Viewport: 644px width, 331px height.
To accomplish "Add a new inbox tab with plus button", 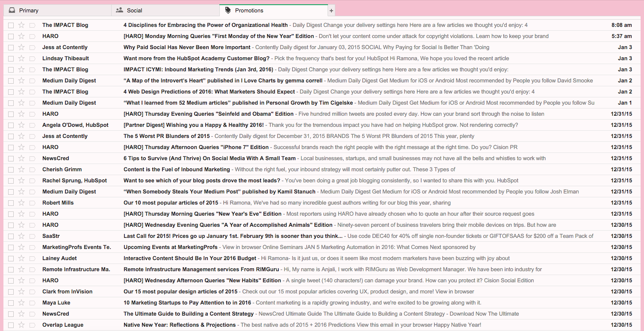I will [x=331, y=11].
